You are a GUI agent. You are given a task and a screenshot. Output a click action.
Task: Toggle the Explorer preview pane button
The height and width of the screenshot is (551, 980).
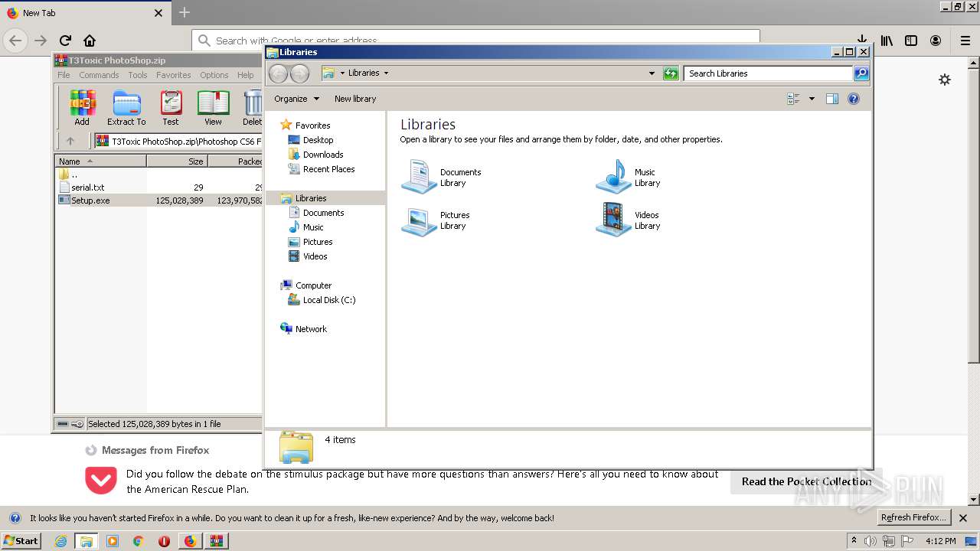coord(832,99)
